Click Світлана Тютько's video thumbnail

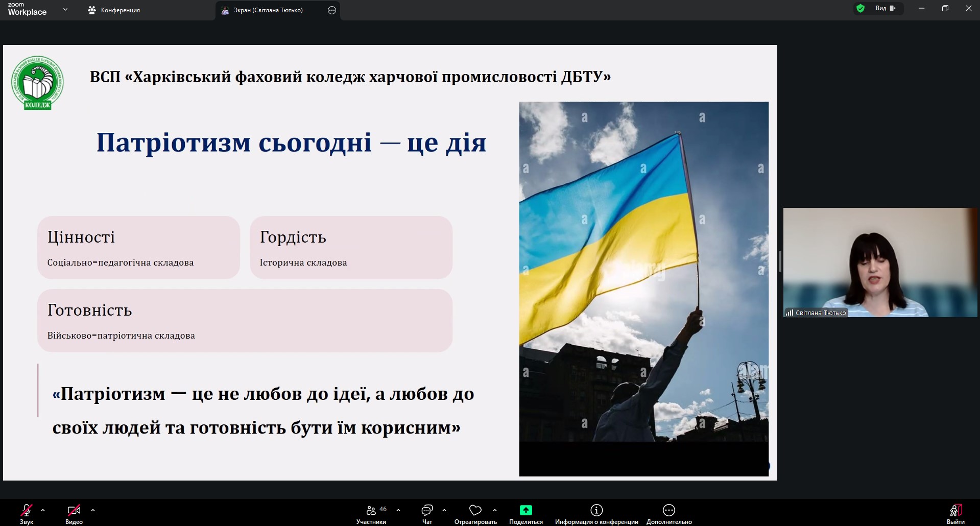pyautogui.click(x=879, y=262)
